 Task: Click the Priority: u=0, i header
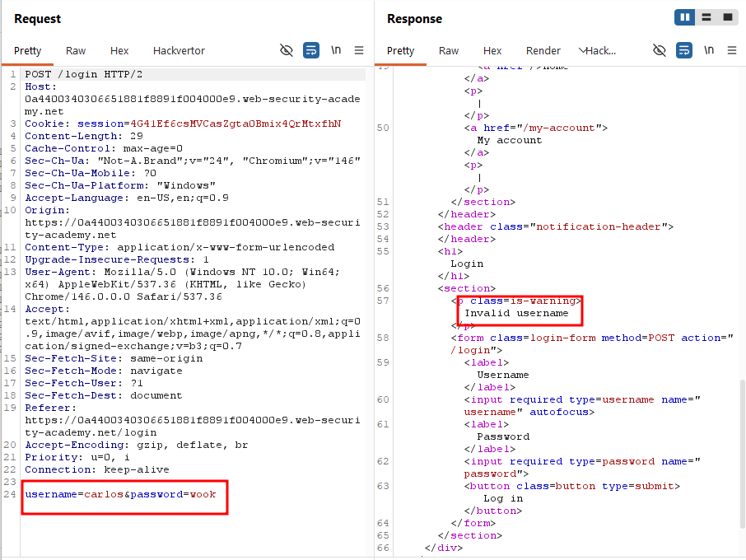[x=77, y=458]
